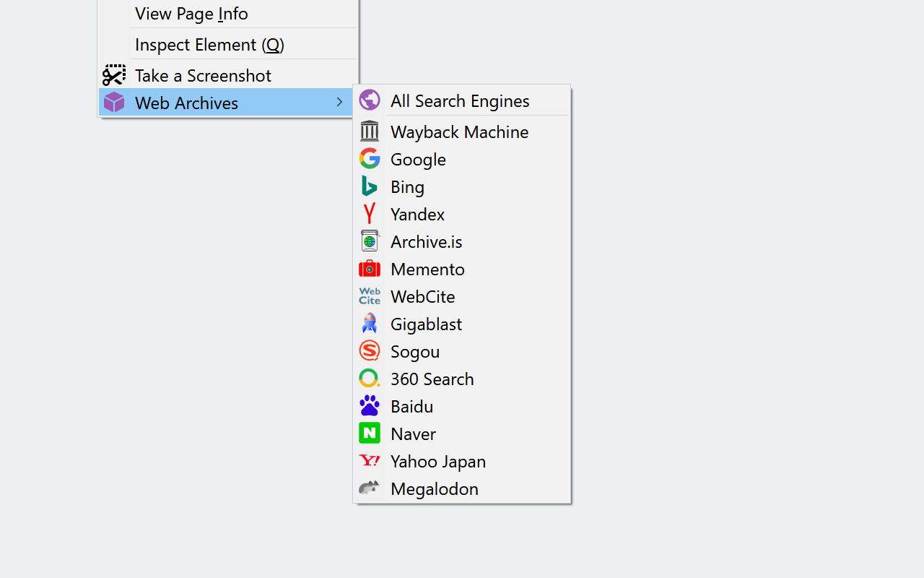924x578 pixels.
Task: Click the green Naver N icon
Action: click(370, 433)
